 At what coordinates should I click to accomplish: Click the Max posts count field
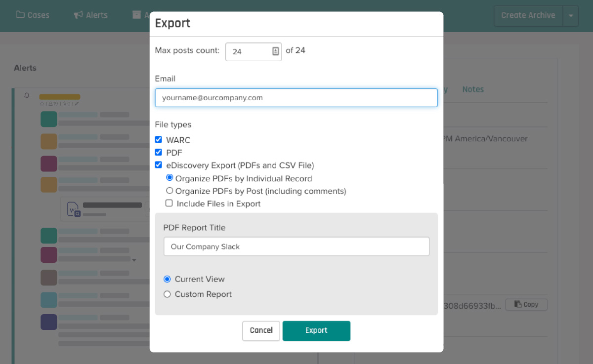(x=254, y=51)
